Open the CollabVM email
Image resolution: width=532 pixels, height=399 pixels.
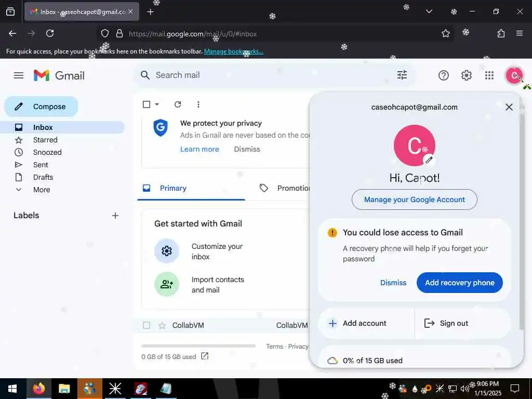click(222, 325)
